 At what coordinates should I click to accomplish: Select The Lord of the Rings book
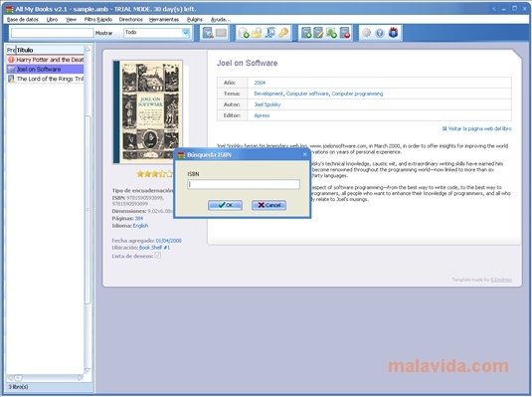tap(45, 79)
